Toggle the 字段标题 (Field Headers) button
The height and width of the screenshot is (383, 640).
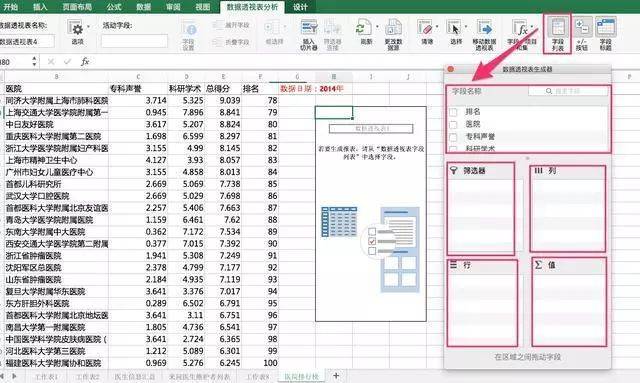click(606, 34)
